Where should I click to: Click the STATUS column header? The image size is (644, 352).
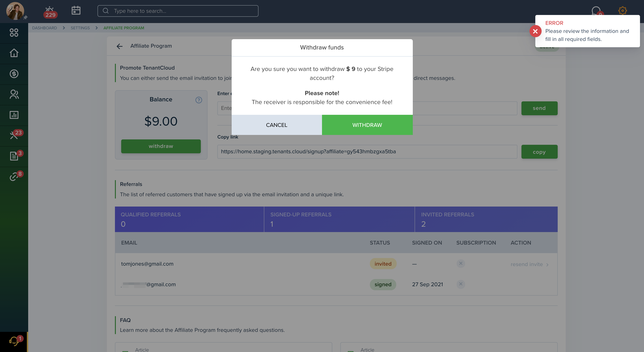380,243
